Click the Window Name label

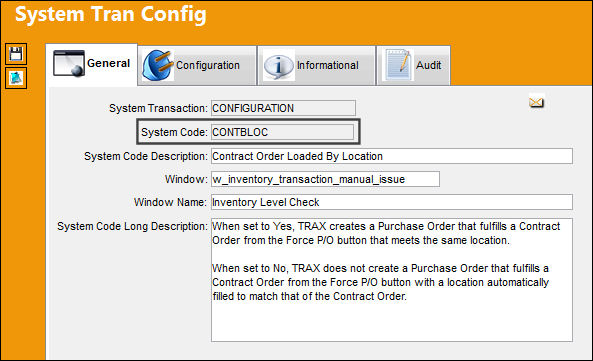[x=170, y=203]
